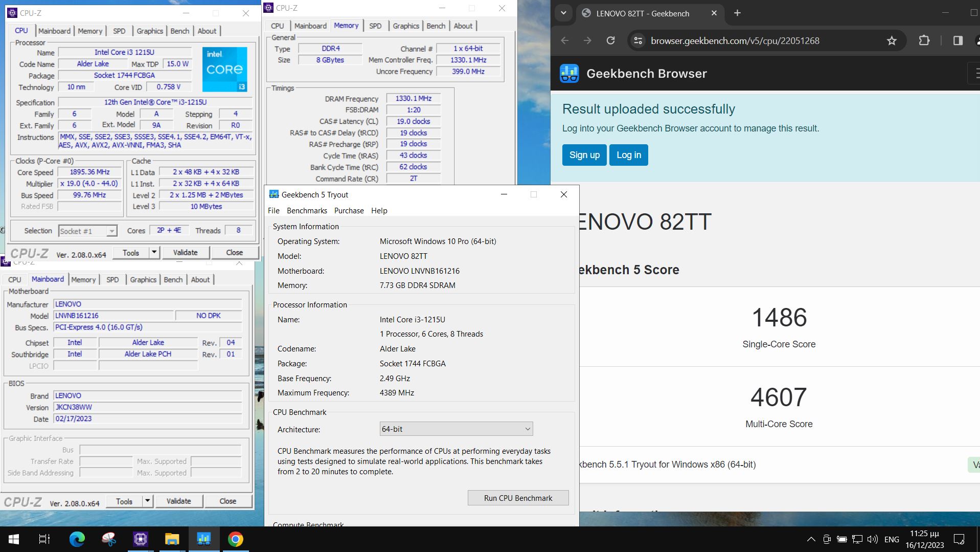Open notification center icon

pyautogui.click(x=959, y=539)
